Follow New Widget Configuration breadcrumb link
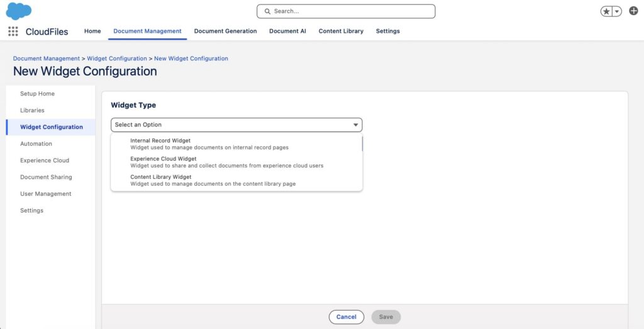 pyautogui.click(x=191, y=59)
